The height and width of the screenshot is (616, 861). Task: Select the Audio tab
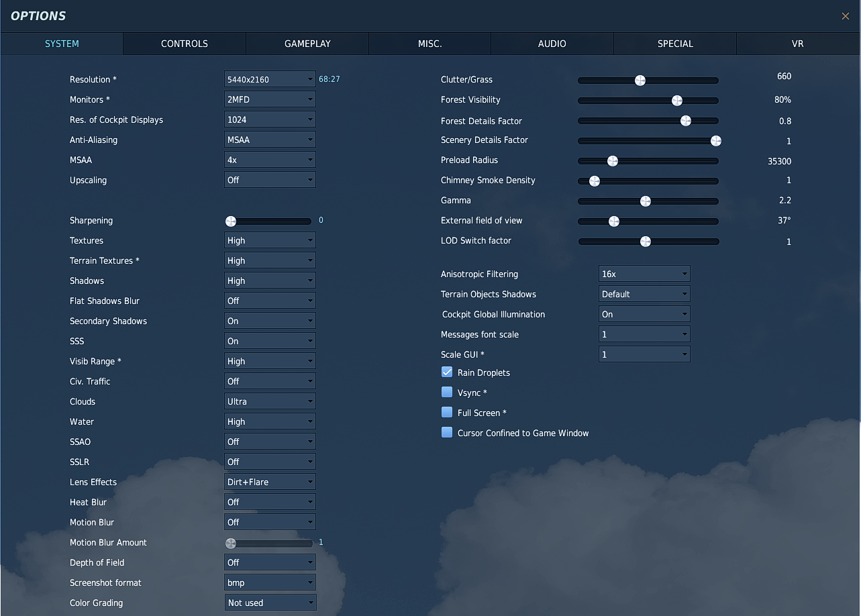[x=552, y=44]
